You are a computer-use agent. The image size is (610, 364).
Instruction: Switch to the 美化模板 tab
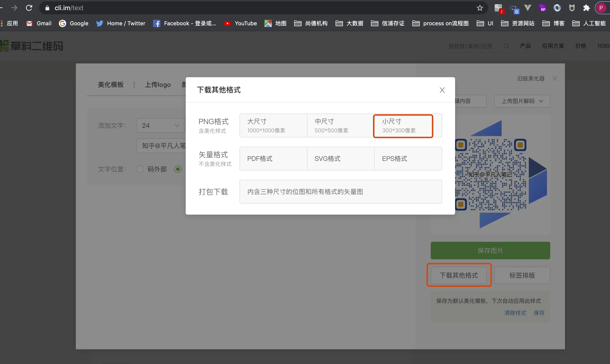[x=111, y=85]
